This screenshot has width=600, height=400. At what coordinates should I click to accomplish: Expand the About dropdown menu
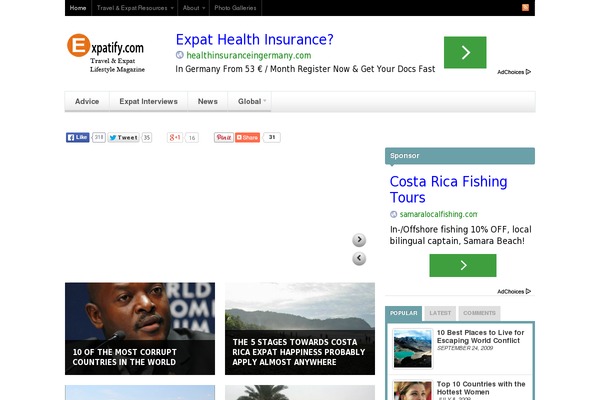tap(194, 8)
